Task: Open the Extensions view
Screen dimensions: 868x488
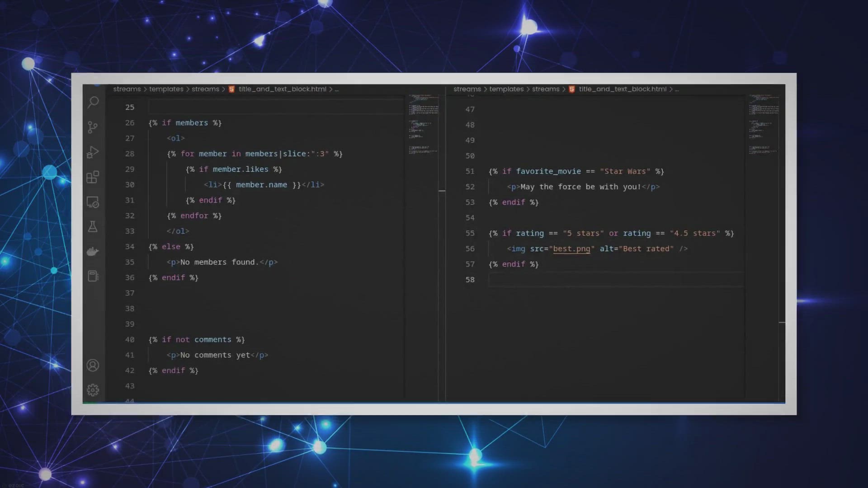Action: point(93,177)
